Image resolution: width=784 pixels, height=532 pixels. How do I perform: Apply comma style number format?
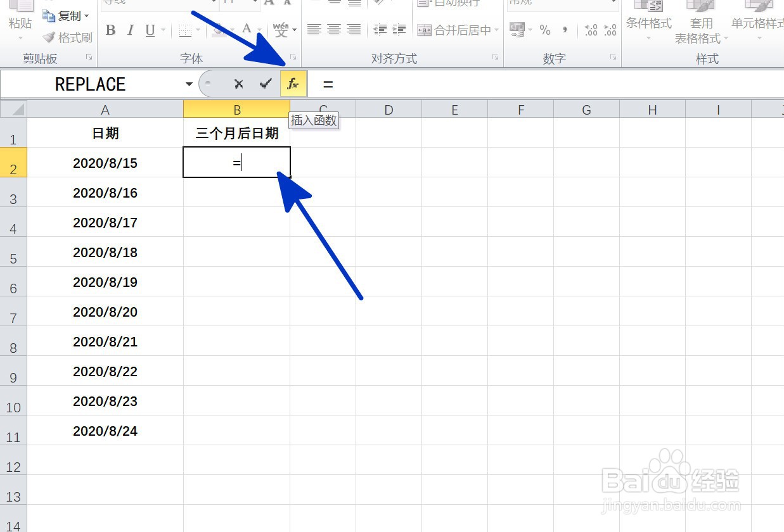point(564,30)
